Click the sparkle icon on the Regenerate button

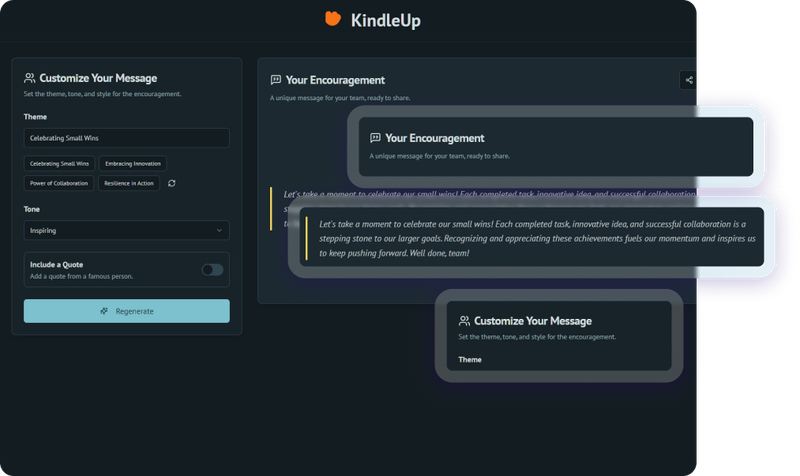(x=104, y=311)
